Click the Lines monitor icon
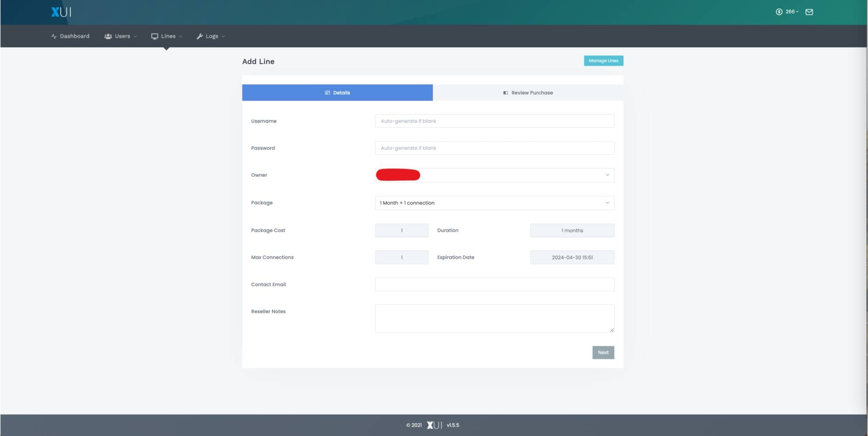This screenshot has width=868, height=436. coord(155,36)
